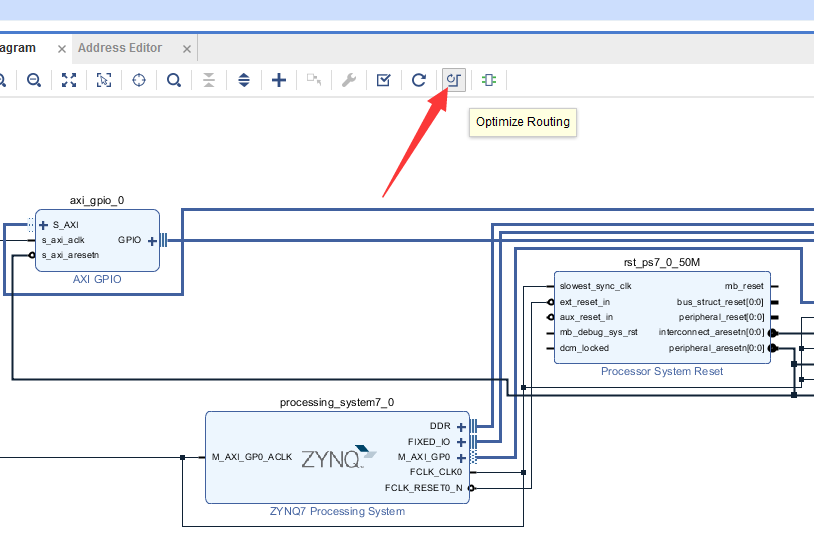Select the mb_debug_sys_rst pin
Image resolution: width=814 pixels, height=538 pixels.
tap(599, 332)
